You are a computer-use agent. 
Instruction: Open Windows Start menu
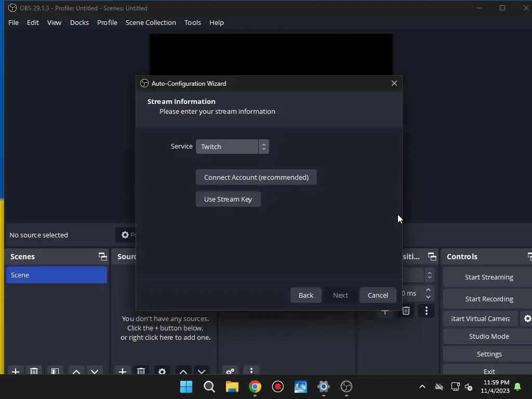pos(186,387)
